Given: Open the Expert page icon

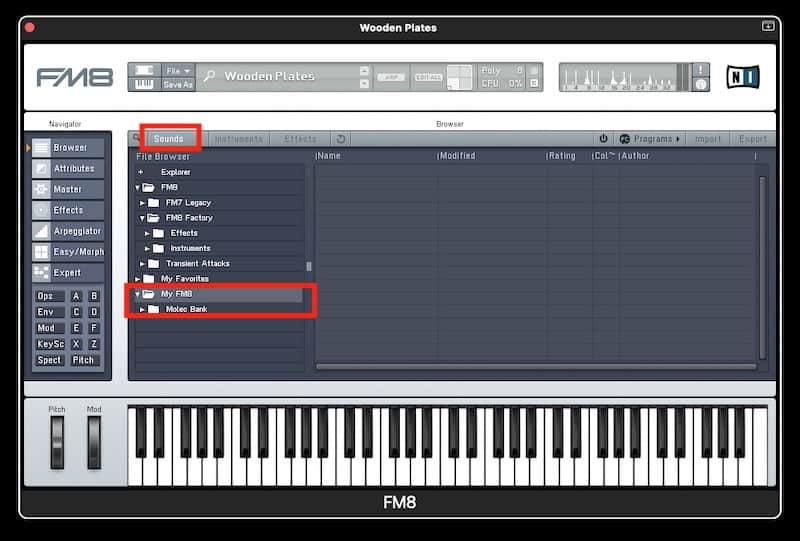Looking at the screenshot, I should (41, 273).
